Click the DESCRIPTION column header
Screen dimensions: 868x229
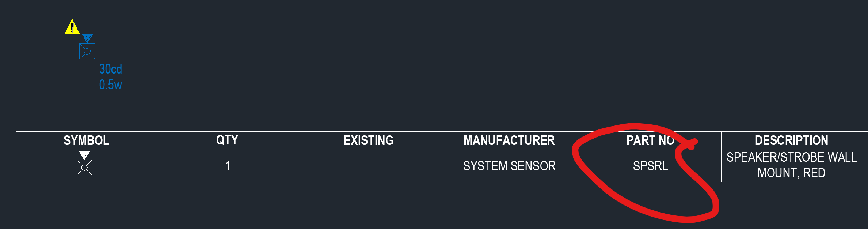pos(792,140)
